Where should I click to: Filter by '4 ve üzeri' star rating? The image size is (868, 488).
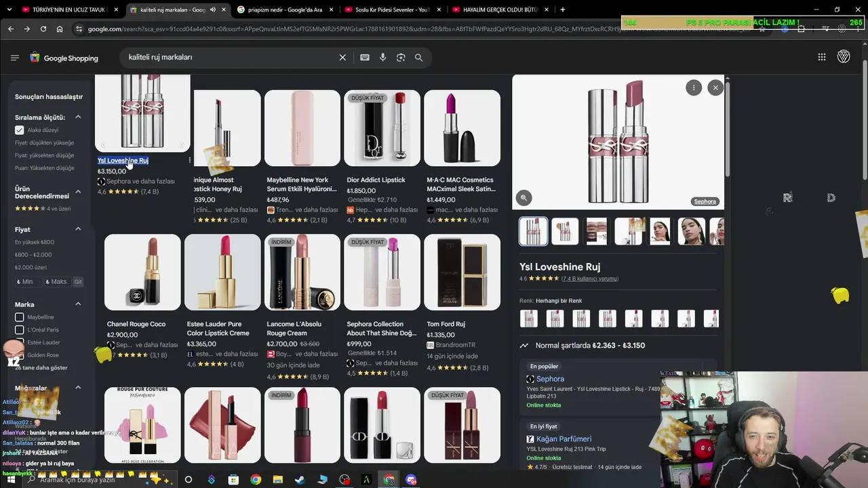tap(43, 209)
